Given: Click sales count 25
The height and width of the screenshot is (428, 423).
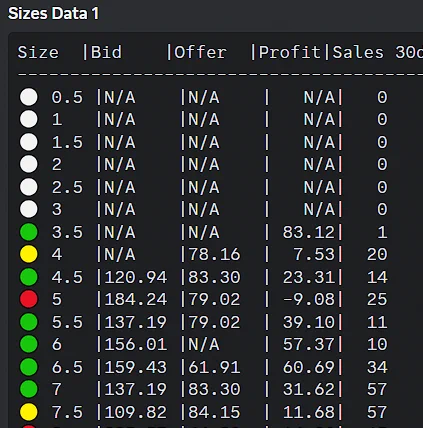Looking at the screenshot, I should pos(377,299).
